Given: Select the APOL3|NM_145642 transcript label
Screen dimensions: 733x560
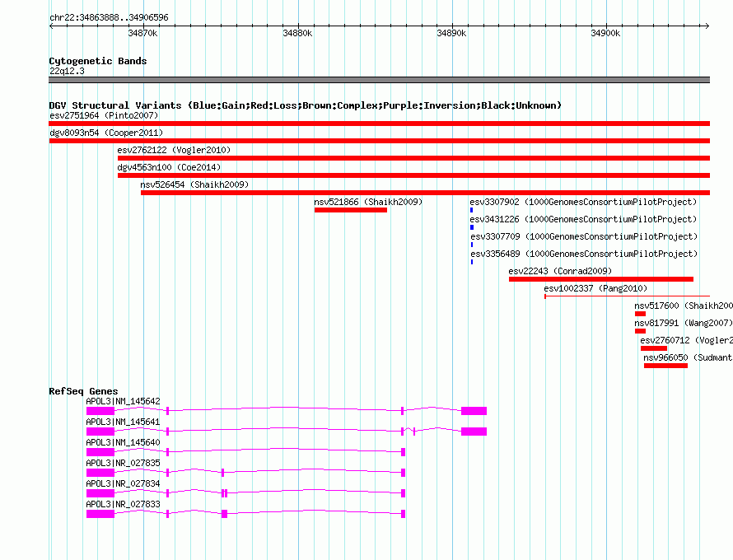Looking at the screenshot, I should click(123, 401).
